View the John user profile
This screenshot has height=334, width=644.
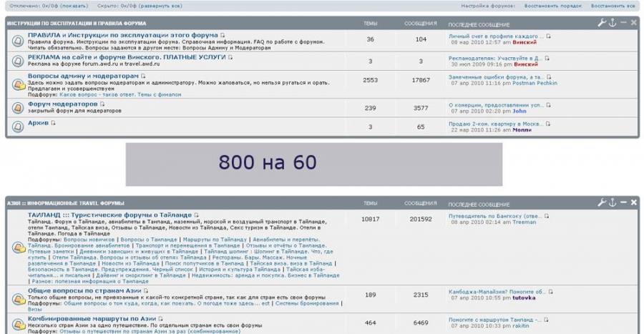coord(519,111)
